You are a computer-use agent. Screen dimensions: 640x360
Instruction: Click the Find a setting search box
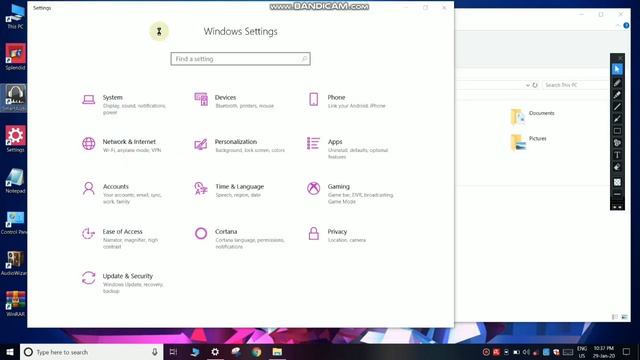(x=240, y=59)
